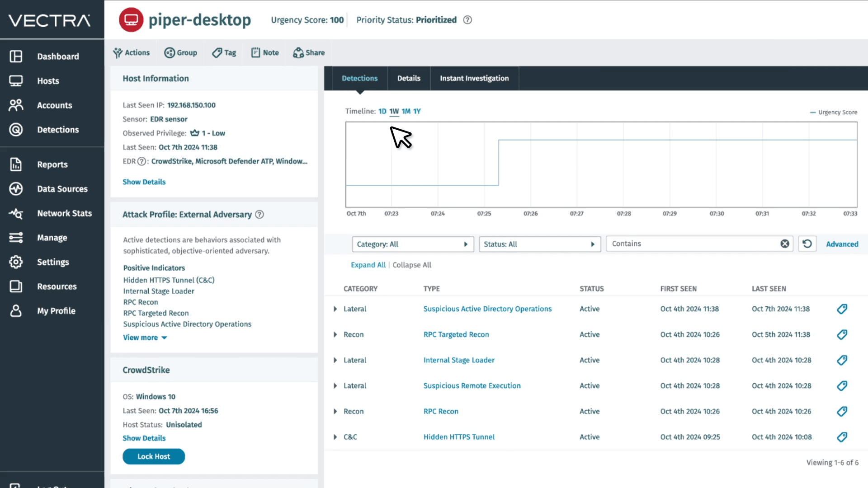Viewport: 868px width, 488px height.
Task: Click the Group icon
Action: pos(181,52)
